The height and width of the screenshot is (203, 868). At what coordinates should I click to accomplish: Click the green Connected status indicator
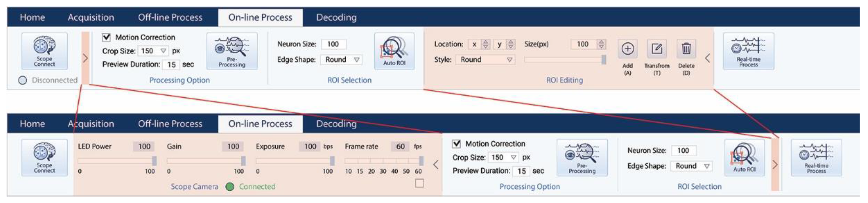point(230,186)
